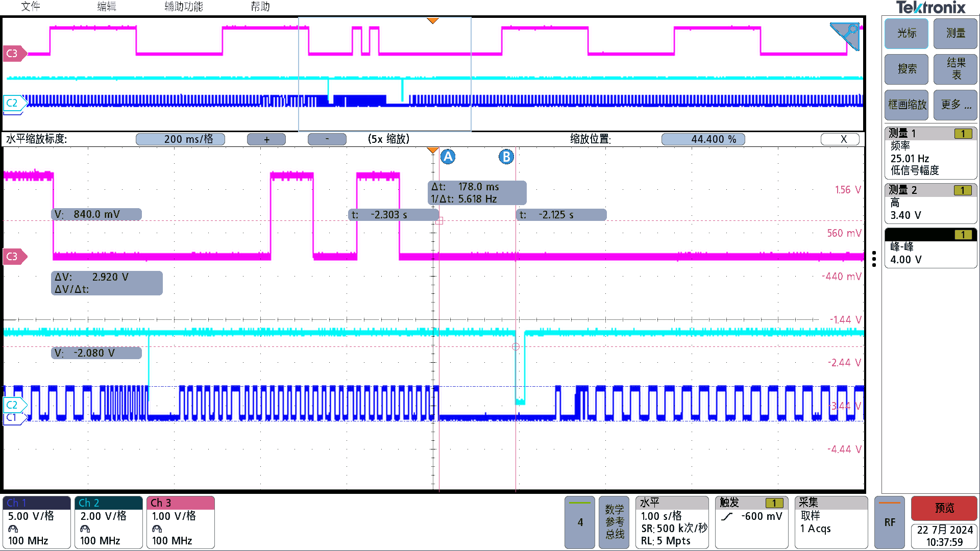Click the zoom box icon in overview corner
This screenshot has height=551, width=980.
[845, 36]
